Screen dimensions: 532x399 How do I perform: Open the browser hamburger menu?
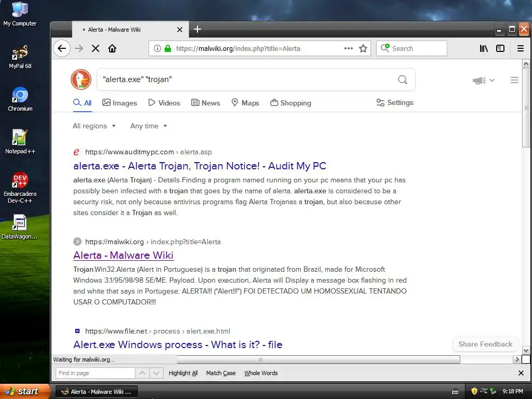[x=521, y=48]
